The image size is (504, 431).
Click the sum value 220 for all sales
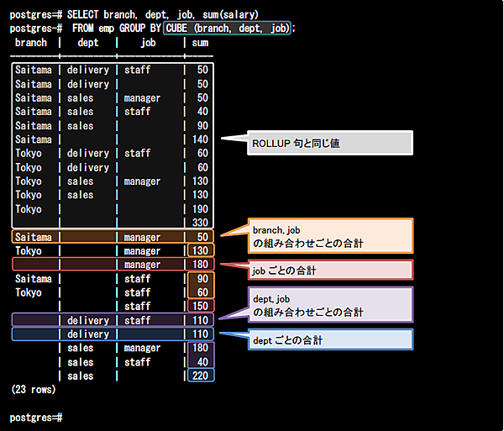(x=200, y=376)
